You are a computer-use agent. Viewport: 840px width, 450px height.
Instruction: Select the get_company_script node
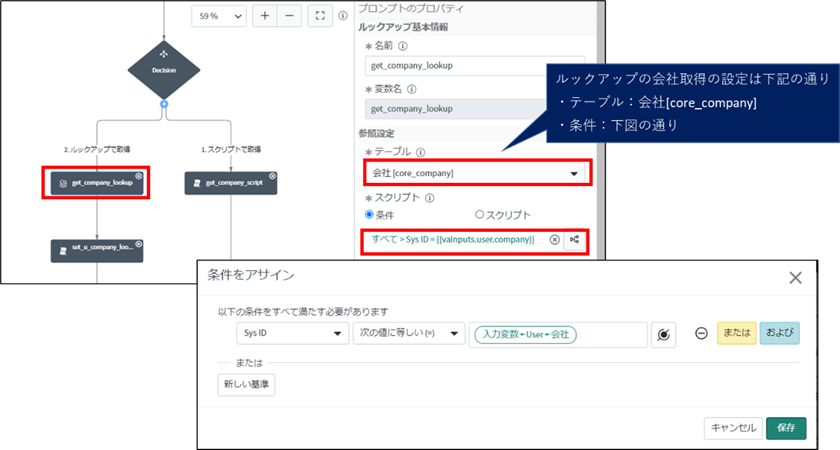click(231, 183)
